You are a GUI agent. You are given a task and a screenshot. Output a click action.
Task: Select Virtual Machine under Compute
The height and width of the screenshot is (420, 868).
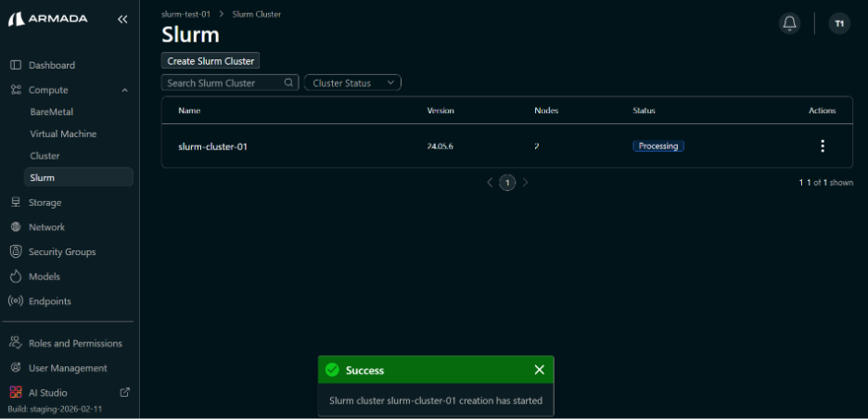click(x=63, y=134)
